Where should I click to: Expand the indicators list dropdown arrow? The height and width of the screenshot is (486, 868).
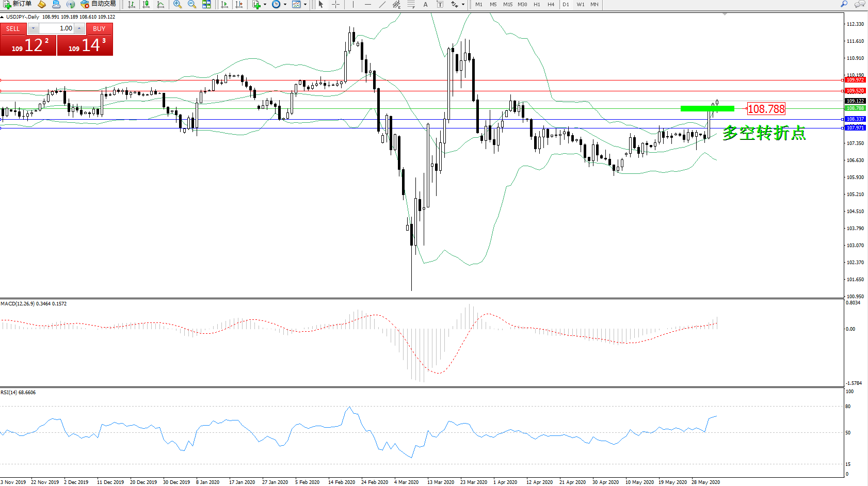click(265, 5)
